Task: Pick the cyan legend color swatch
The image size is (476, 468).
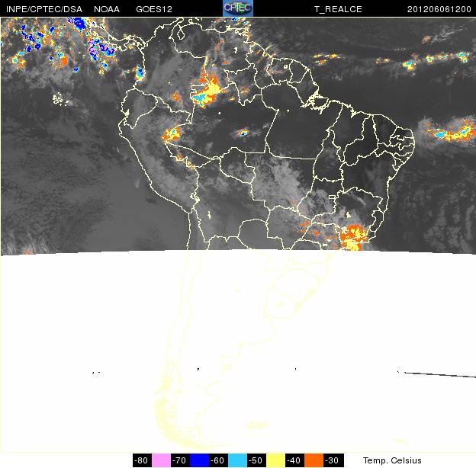Action: (x=237, y=460)
